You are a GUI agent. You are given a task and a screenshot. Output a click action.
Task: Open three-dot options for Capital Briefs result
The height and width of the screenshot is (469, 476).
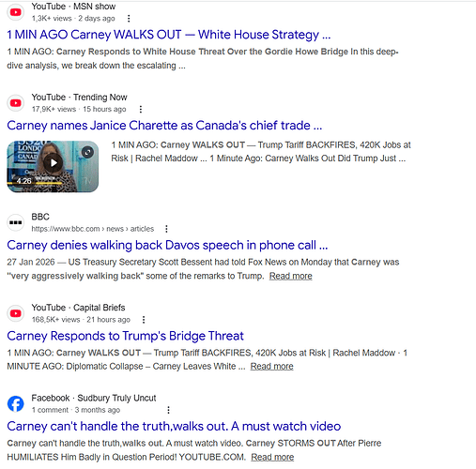[x=144, y=320]
